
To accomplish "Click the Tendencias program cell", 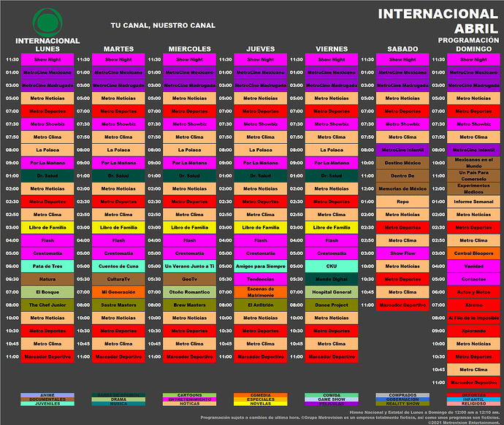I will tap(261, 279).
